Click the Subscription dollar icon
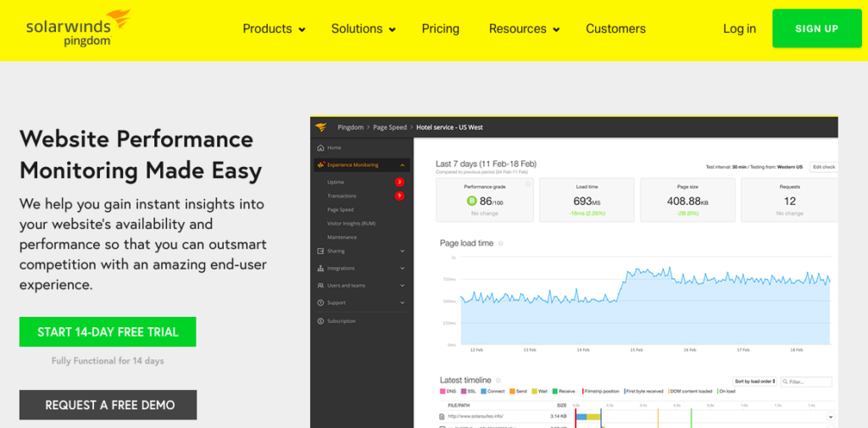This screenshot has width=868, height=428. pyautogui.click(x=320, y=320)
